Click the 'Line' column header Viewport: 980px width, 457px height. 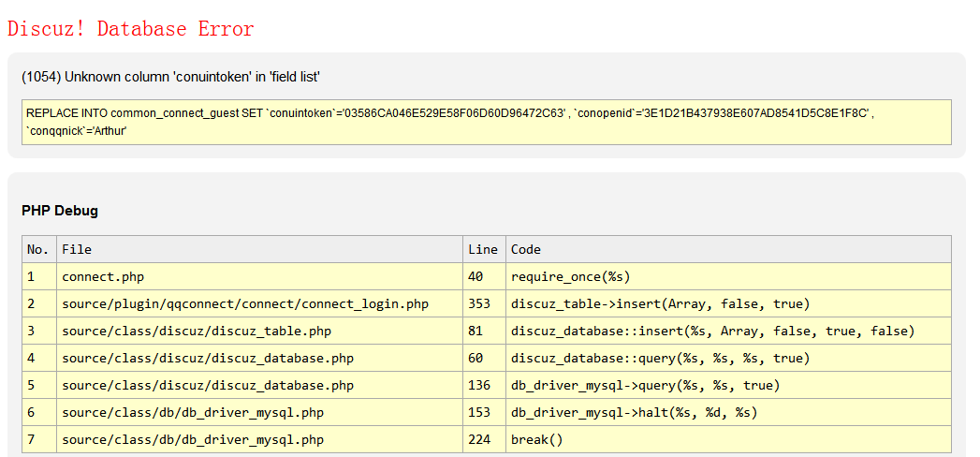484,249
